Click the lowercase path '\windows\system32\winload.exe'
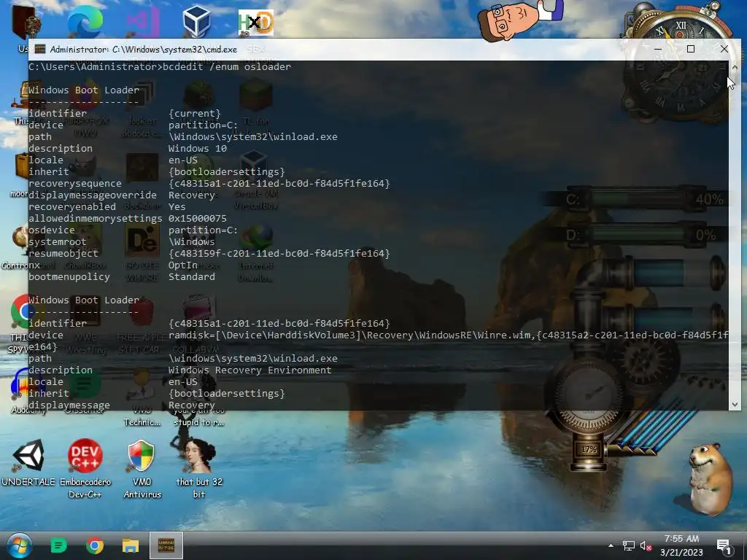The height and width of the screenshot is (560, 747). pos(253,358)
